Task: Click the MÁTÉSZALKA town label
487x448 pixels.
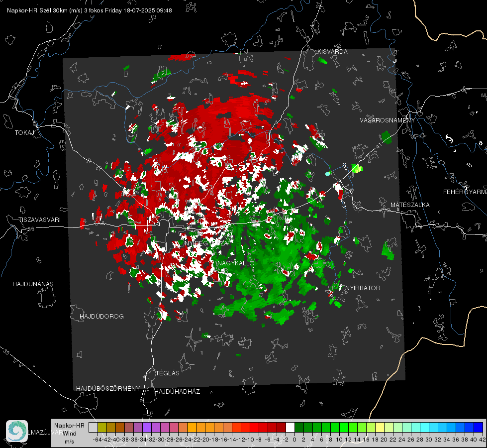Action: (x=410, y=205)
